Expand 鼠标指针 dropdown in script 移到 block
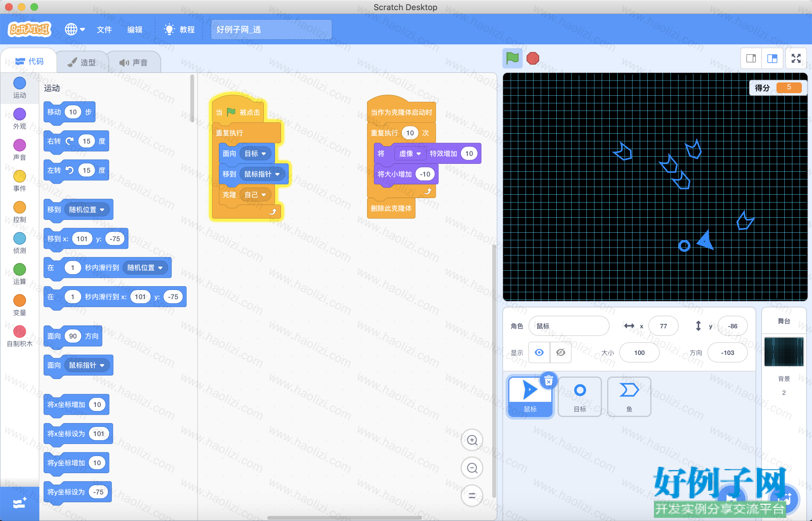Image resolution: width=812 pixels, height=521 pixels. coord(262,174)
